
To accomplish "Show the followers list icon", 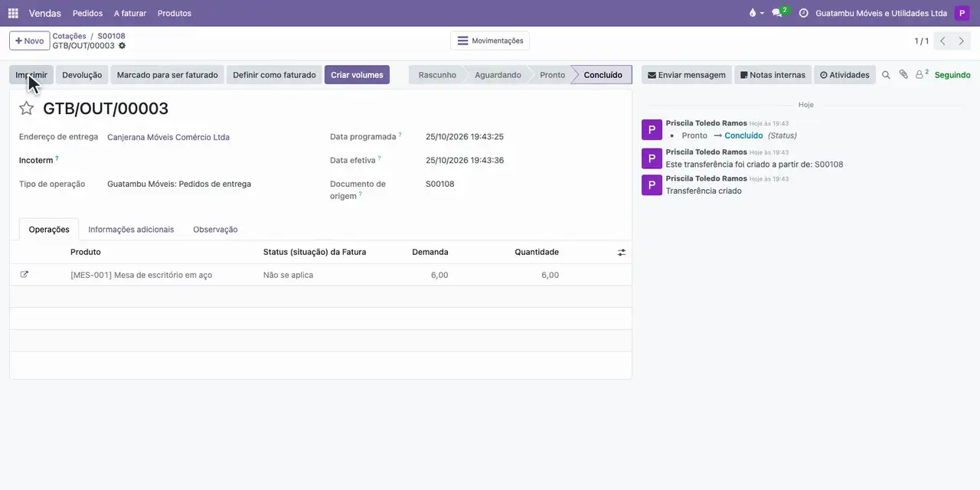I will [922, 74].
